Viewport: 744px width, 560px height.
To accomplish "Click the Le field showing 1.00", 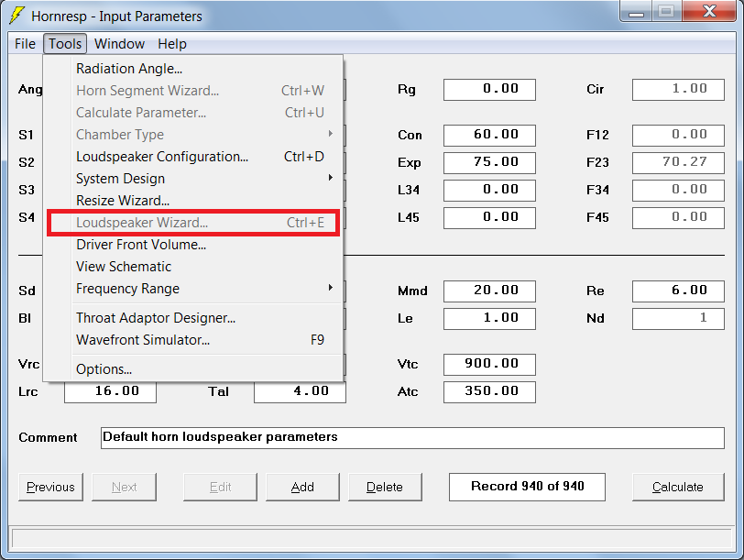I will [x=489, y=318].
